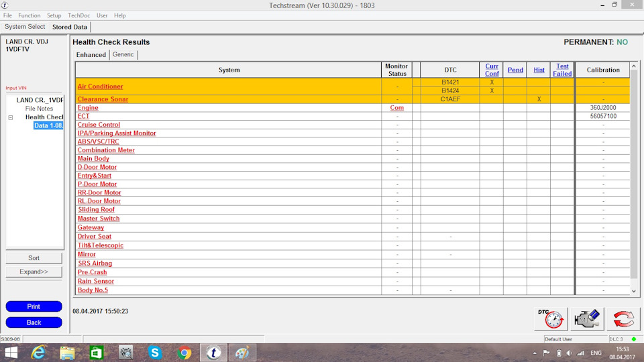The image size is (644, 362).
Task: Open the Function menu
Action: [x=29, y=15]
